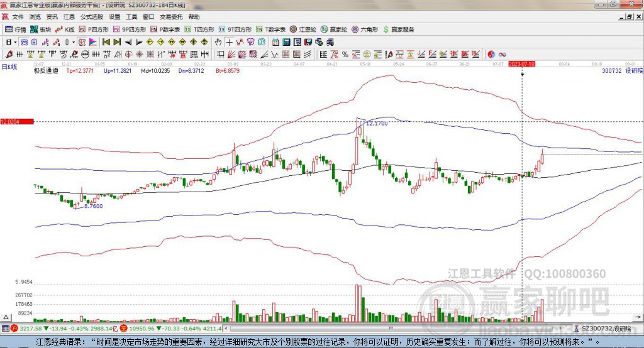Image resolution: width=644 pixels, height=348 pixels.
Task: Open the 浏览 menu
Action: pos(35,17)
